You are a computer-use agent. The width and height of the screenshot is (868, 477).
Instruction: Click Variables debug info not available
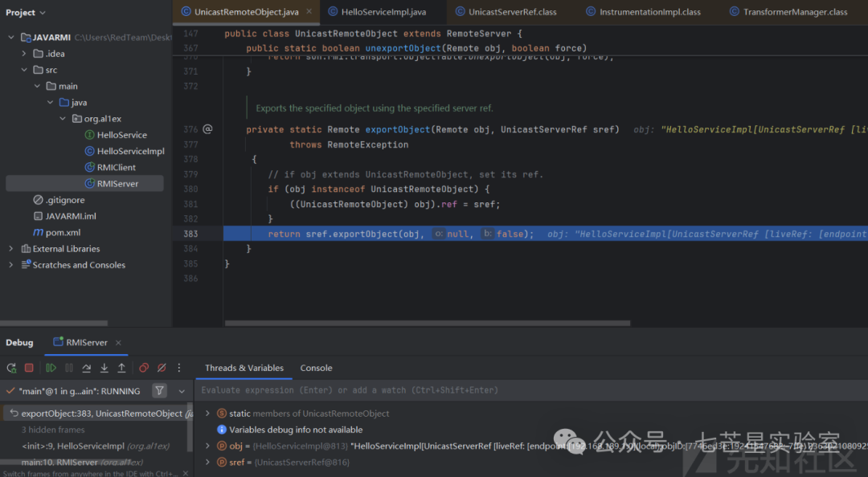(296, 430)
